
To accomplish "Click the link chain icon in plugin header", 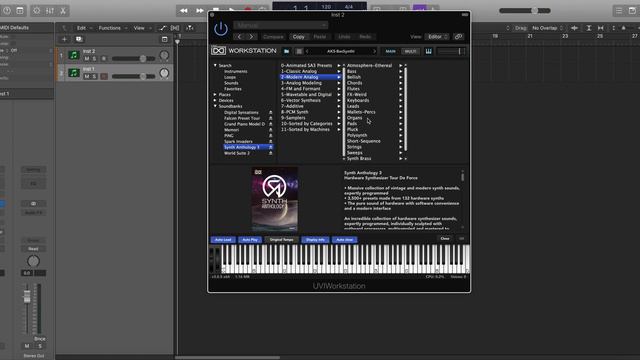I will (458, 37).
